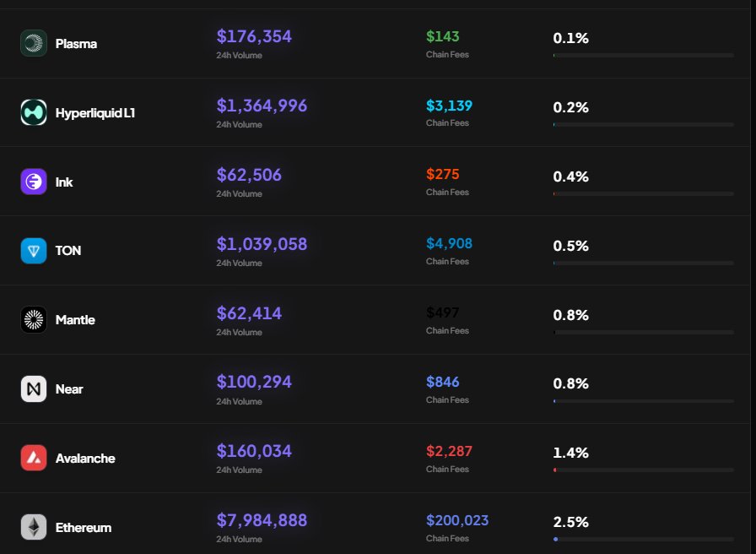Open the Mantle chain icon
Image resolution: width=756 pixels, height=554 pixels.
tap(34, 320)
